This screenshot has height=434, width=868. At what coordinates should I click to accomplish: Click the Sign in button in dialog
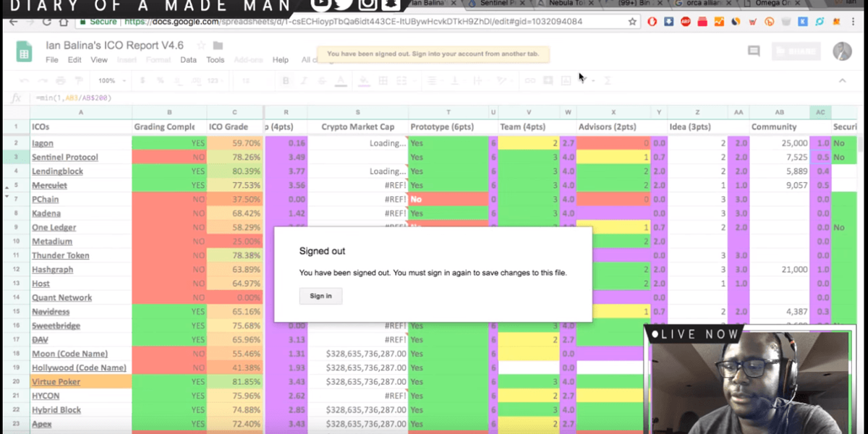[320, 296]
